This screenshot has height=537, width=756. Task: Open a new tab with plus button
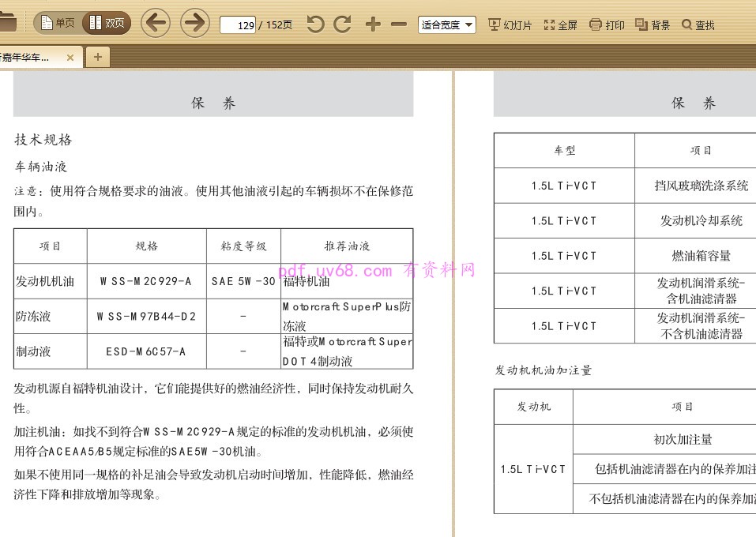97,57
